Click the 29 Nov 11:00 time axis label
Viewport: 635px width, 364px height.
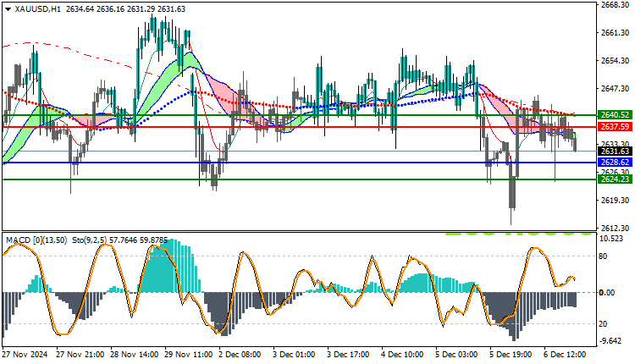pyautogui.click(x=188, y=355)
